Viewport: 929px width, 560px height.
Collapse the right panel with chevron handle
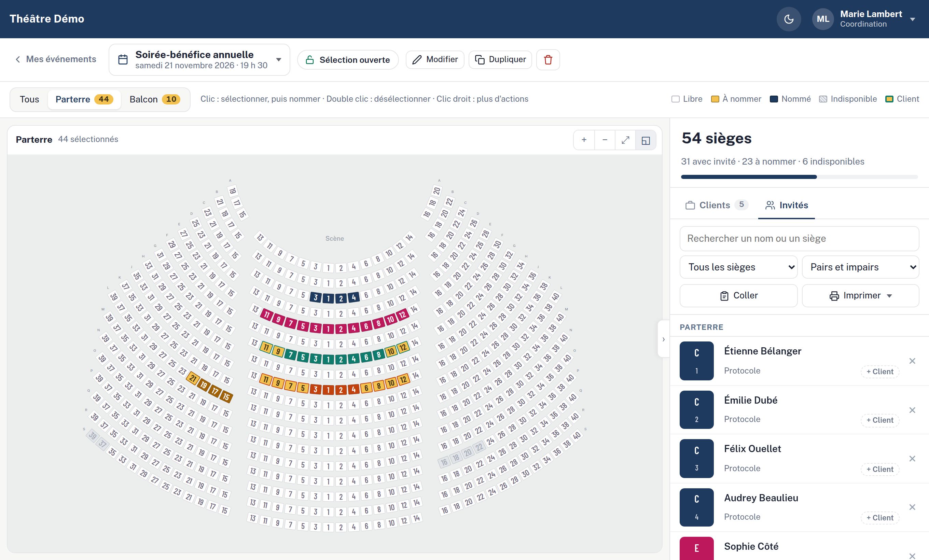pyautogui.click(x=664, y=339)
